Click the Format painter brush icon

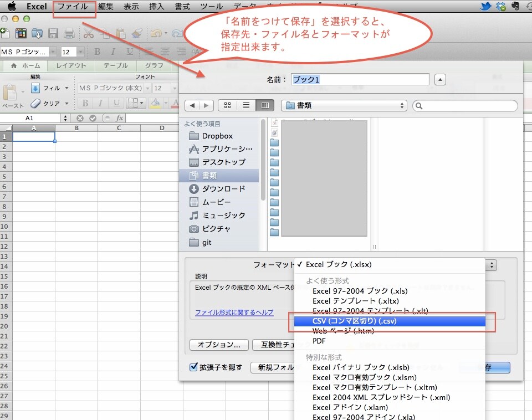(x=137, y=33)
